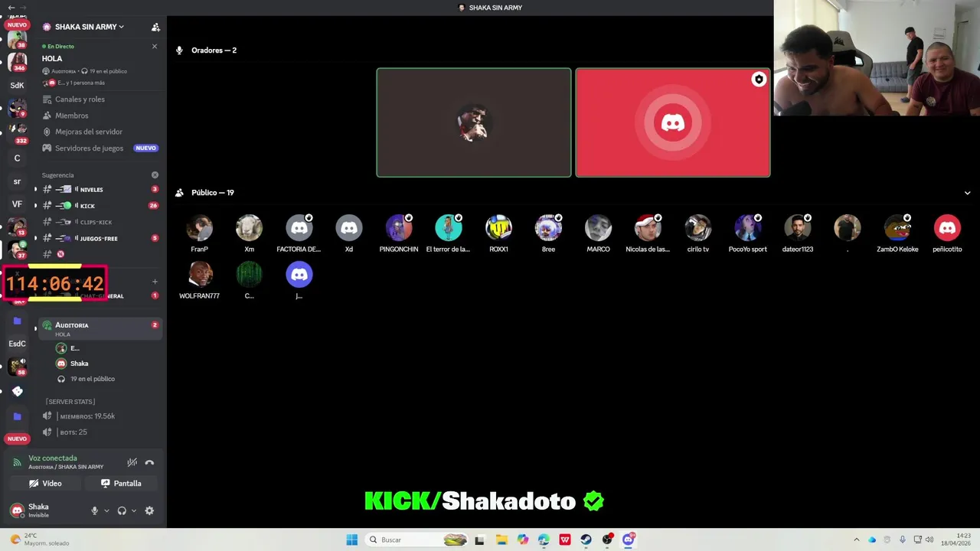The height and width of the screenshot is (551, 980).
Task: Open the server with 346 notification badge
Action: coord(17,62)
